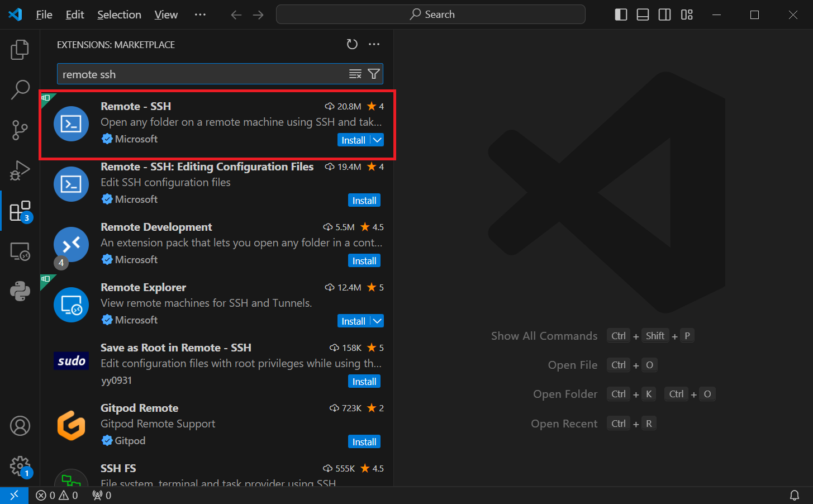Click the Remote Development extension icon
Viewport: 813px width, 504px height.
71,244
